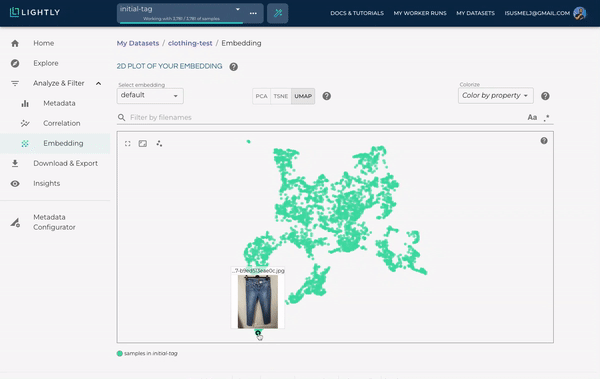Screen dimensions: 600x379
Task: Click the clothing-test breadcrumb
Action: [x=190, y=43]
